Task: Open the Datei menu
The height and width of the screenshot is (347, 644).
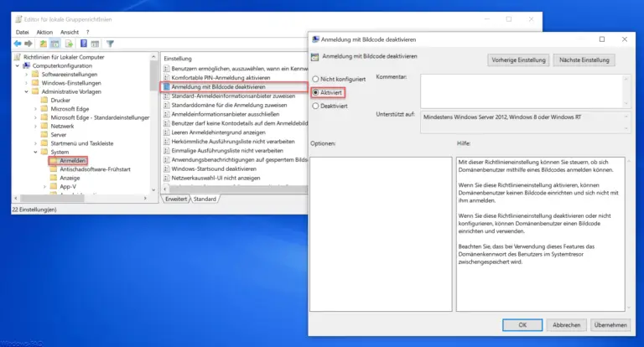Action: (x=22, y=32)
